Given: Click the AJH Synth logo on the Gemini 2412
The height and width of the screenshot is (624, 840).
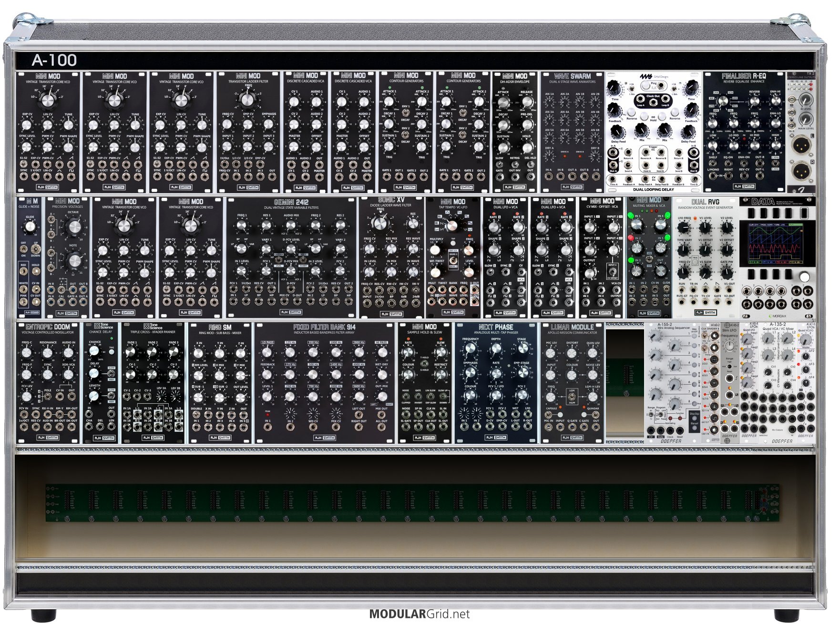Looking at the screenshot, I should (x=291, y=312).
